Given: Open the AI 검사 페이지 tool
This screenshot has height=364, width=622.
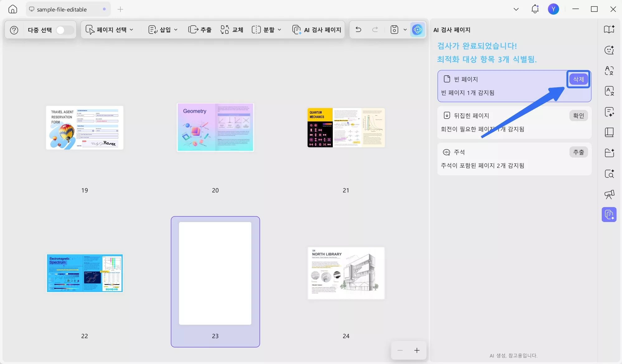Looking at the screenshot, I should 316,30.
